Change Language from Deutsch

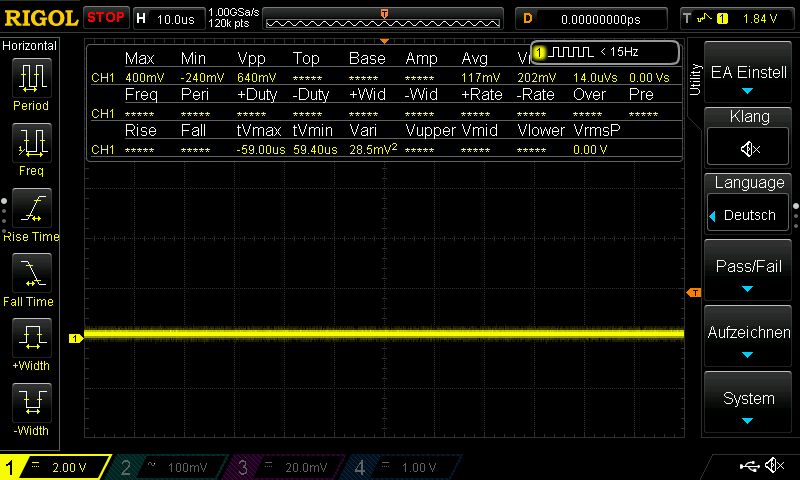coord(748,215)
